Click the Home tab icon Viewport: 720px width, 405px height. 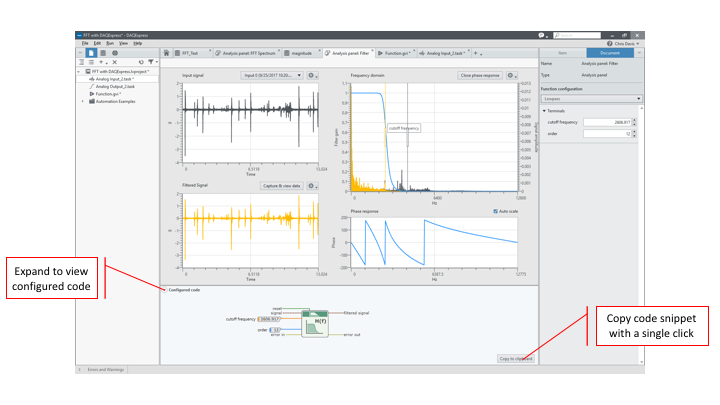(167, 52)
